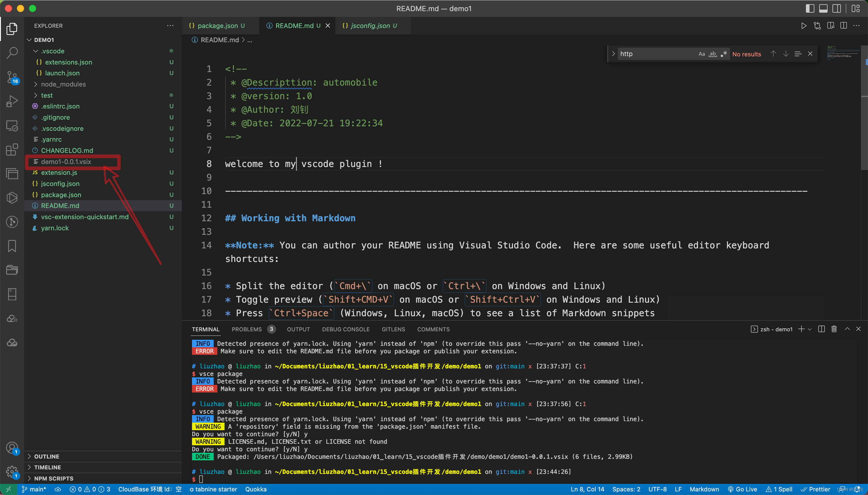Toggle Match Case in find widget
The image size is (868, 495).
[701, 54]
